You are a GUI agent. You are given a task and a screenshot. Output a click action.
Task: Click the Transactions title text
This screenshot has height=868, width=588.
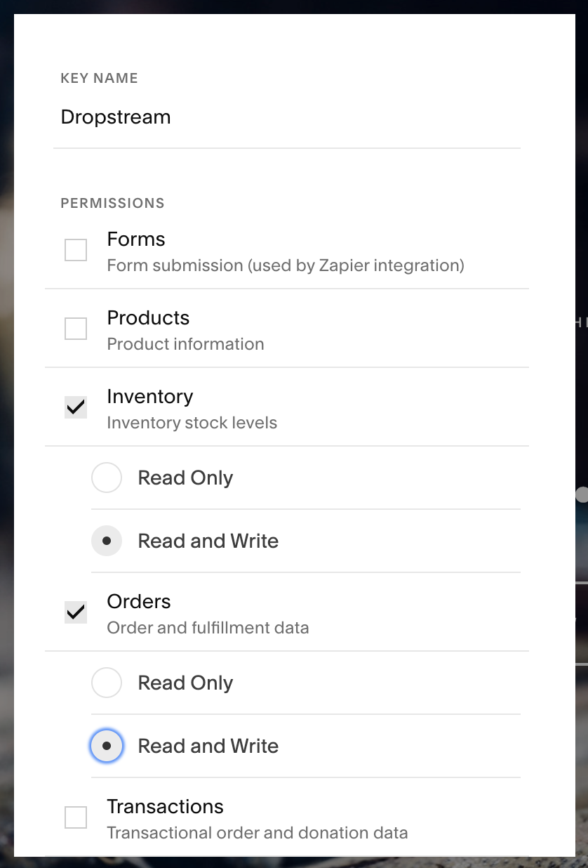click(x=166, y=807)
